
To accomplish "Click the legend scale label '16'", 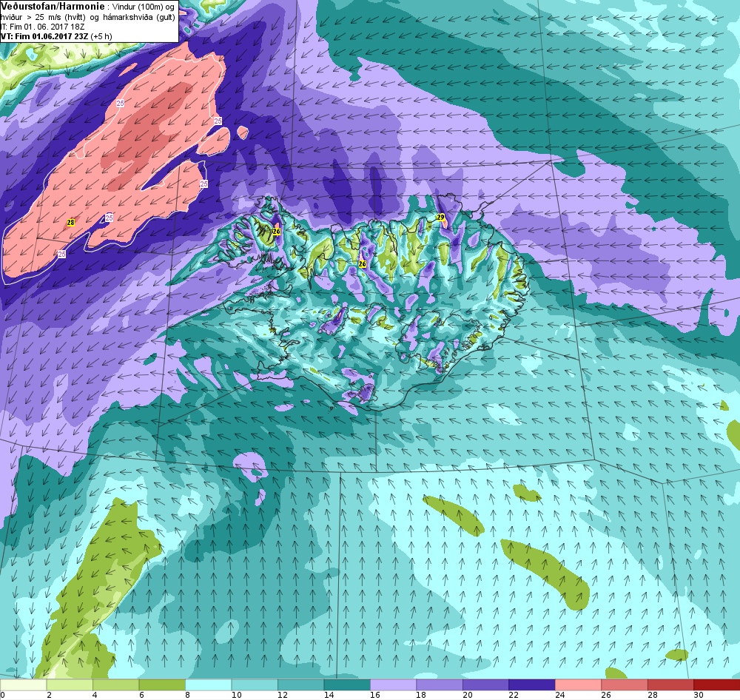I will point(374,695).
